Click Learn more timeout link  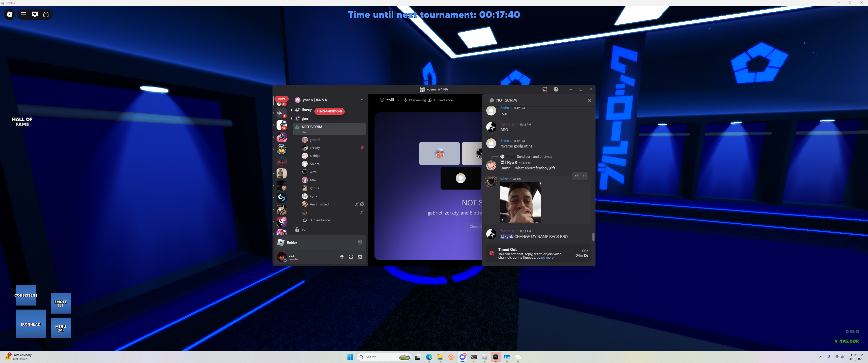545,258
